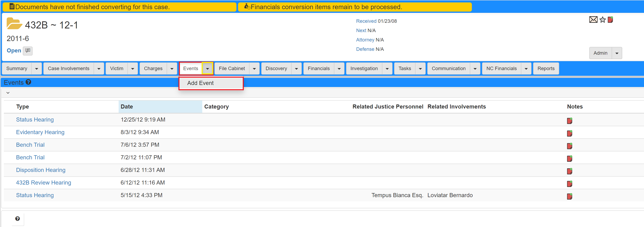This screenshot has height=227, width=644.
Task: Open the notes icon for the 7/6/12 Bench Trial
Action: [x=570, y=146]
